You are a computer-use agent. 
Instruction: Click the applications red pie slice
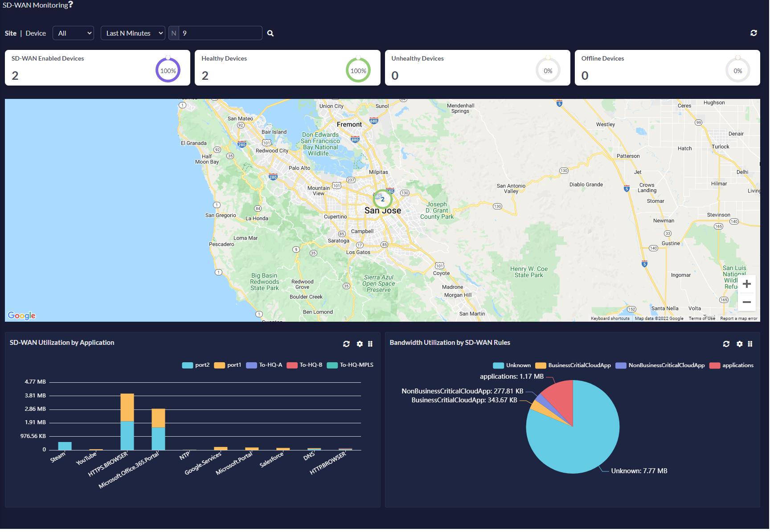tap(561, 398)
